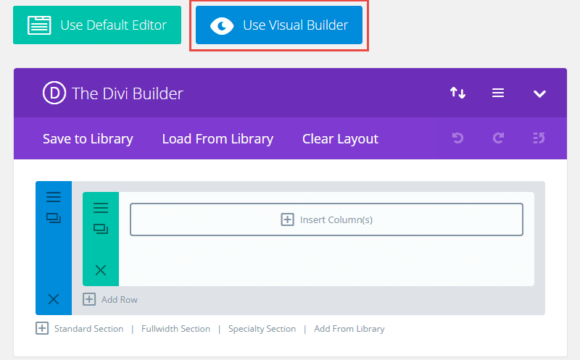
Task: Click the redo icon in the builder bar
Action: [x=498, y=138]
